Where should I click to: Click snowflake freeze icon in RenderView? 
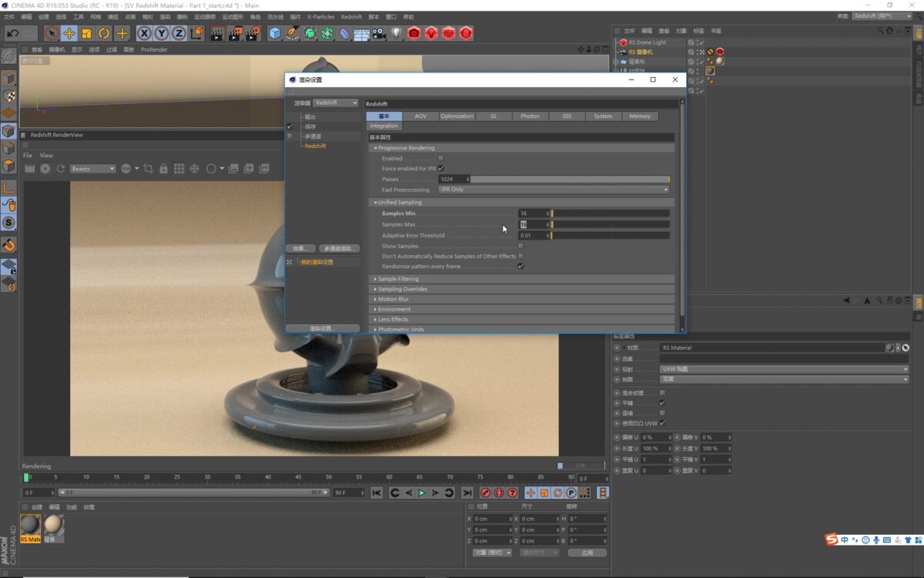click(x=194, y=168)
